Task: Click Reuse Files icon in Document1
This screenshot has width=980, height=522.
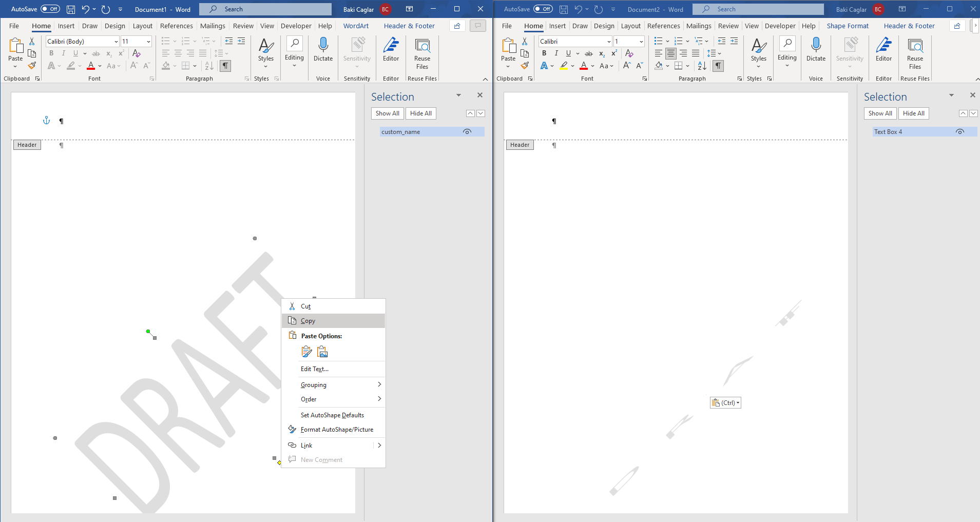Action: (422, 53)
